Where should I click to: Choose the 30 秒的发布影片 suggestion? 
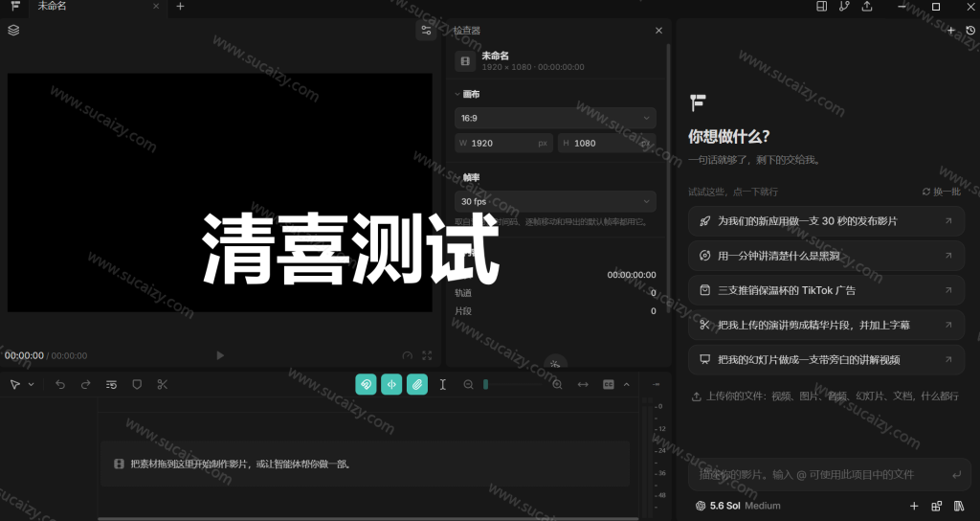point(826,221)
